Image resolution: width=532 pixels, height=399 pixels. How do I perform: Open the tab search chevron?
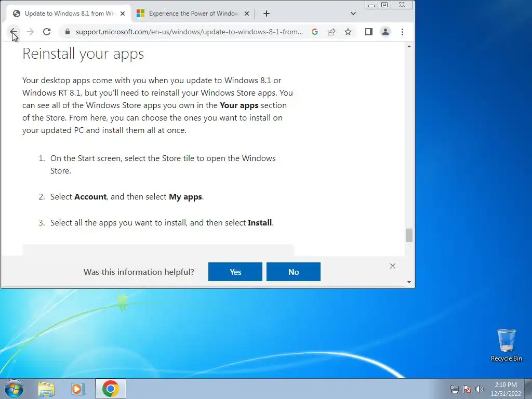pos(353,14)
